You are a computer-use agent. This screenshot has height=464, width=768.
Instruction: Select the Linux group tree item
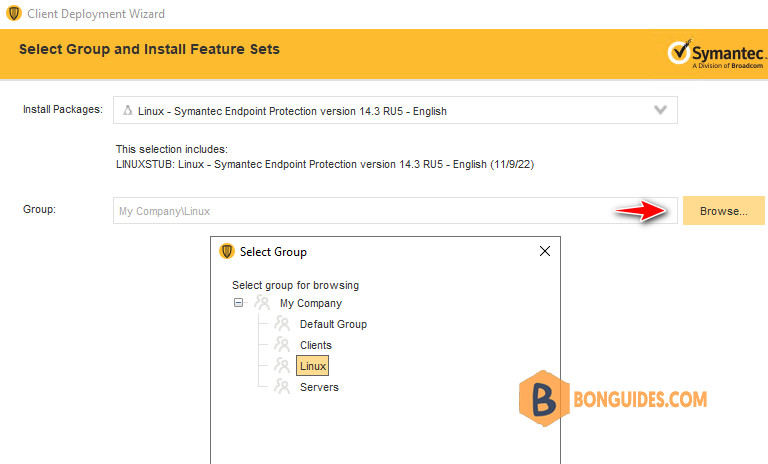click(x=312, y=366)
